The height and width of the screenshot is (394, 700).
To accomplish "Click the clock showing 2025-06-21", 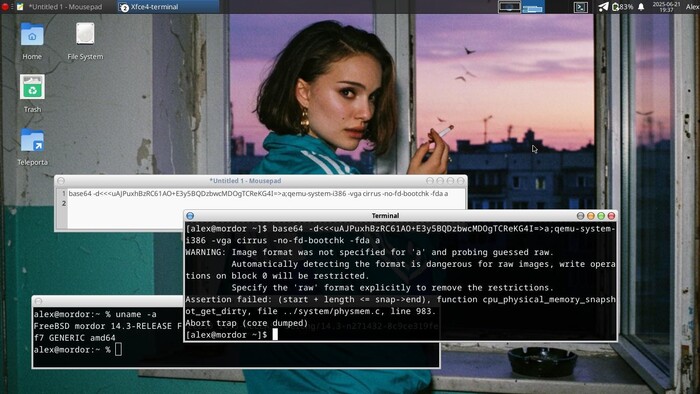I will [x=666, y=7].
